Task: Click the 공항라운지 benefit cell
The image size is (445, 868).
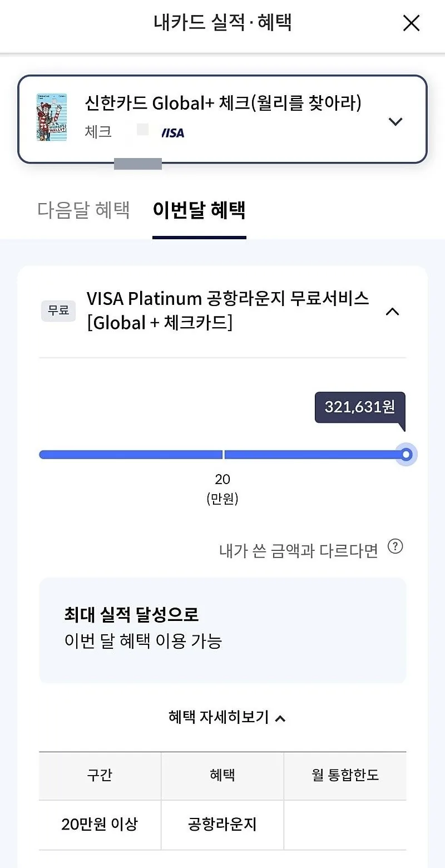Action: (x=222, y=825)
